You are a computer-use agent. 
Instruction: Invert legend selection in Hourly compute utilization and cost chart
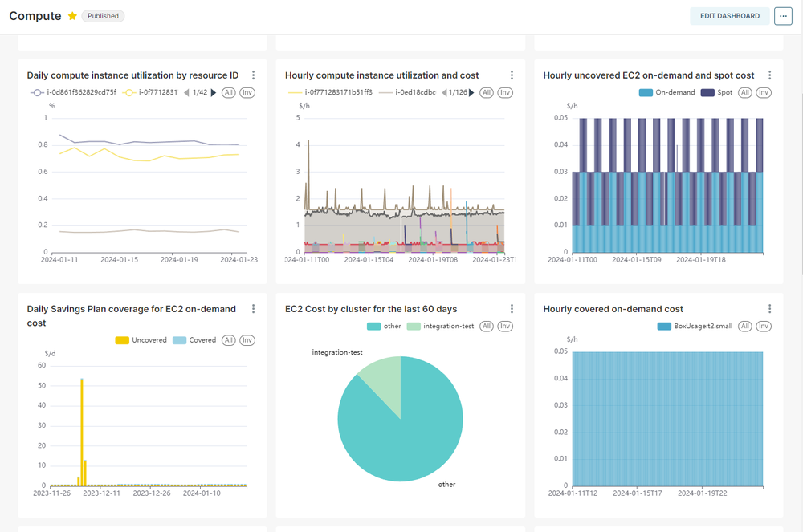point(505,92)
